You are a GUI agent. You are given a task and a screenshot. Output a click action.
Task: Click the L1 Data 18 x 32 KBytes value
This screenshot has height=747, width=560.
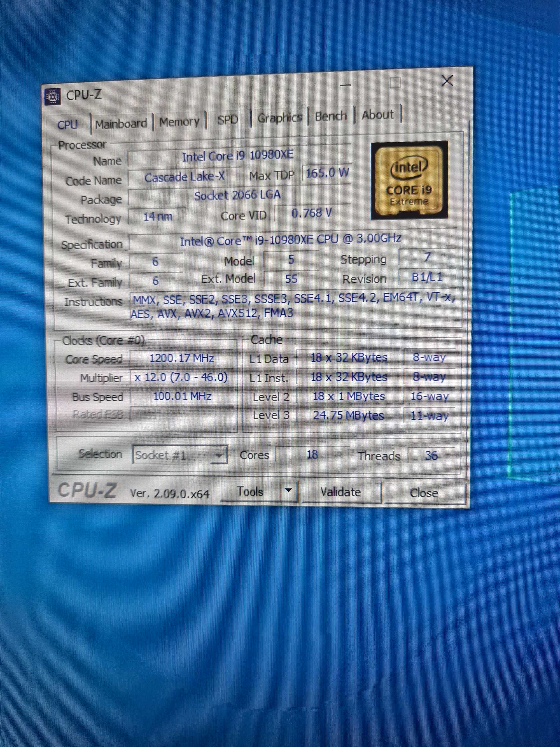click(349, 358)
